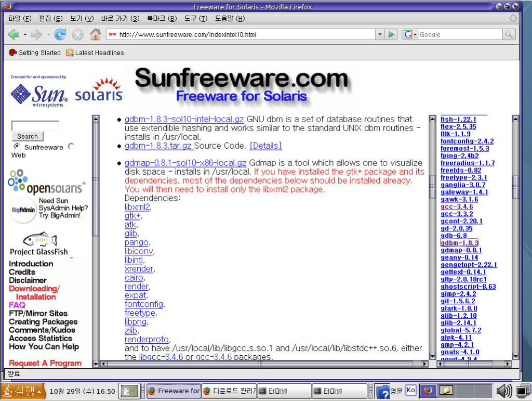Open the Forward button history dropdown arrow
Image resolution: width=532 pixels, height=401 pixels.
click(48, 34)
